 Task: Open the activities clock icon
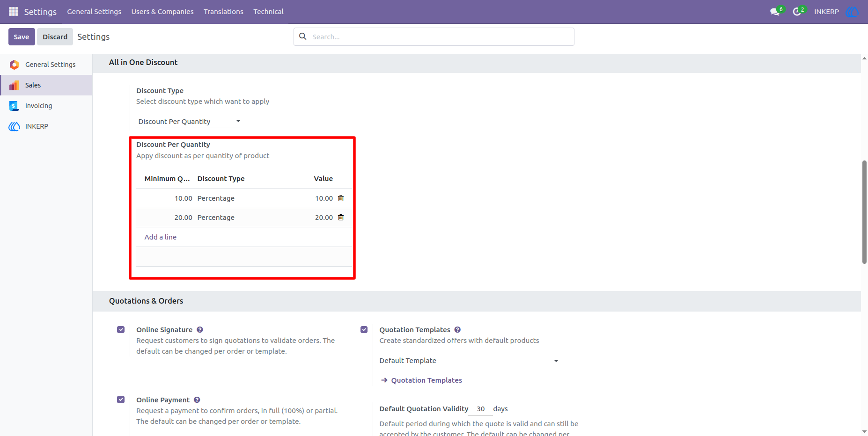(x=797, y=12)
